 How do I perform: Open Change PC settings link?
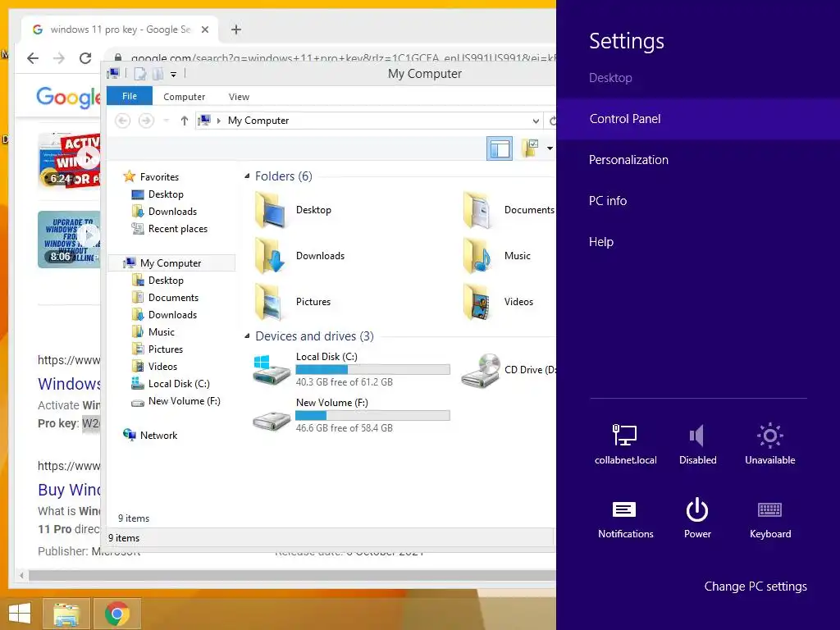tap(756, 586)
